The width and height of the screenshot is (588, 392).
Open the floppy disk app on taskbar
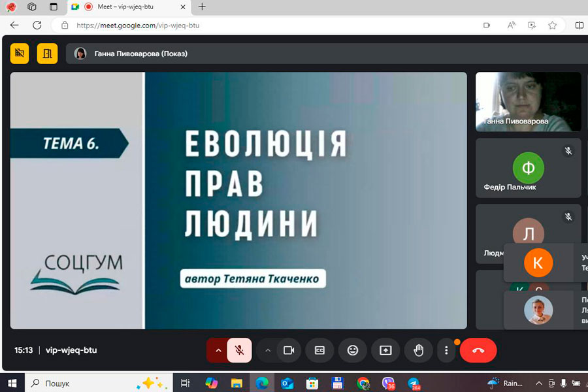(x=338, y=383)
